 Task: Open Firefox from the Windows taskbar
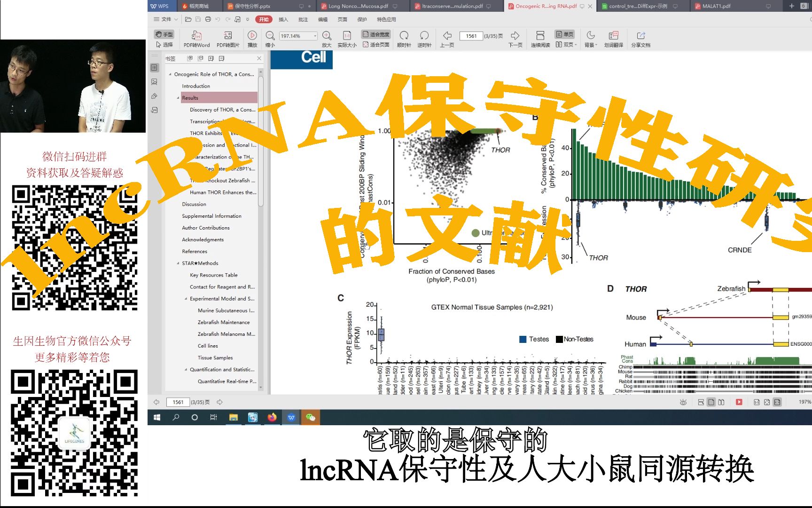pos(272,417)
